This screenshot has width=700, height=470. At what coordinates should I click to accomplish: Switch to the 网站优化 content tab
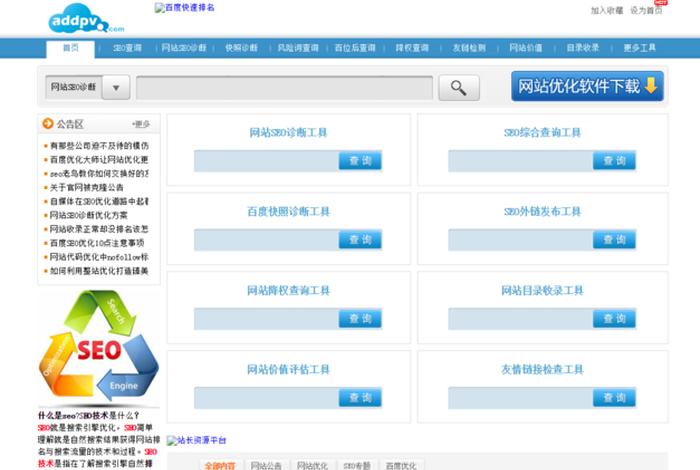[x=312, y=465]
